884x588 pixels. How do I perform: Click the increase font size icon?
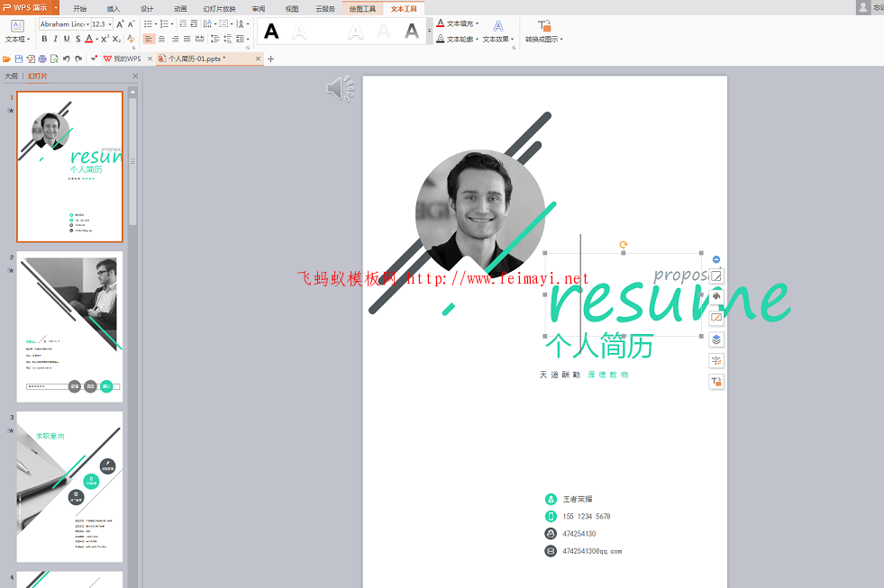(120, 24)
